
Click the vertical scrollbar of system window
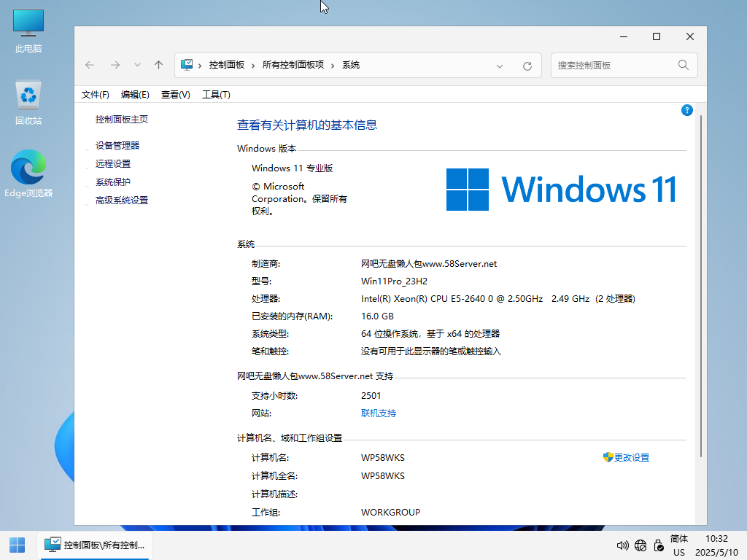(701, 286)
